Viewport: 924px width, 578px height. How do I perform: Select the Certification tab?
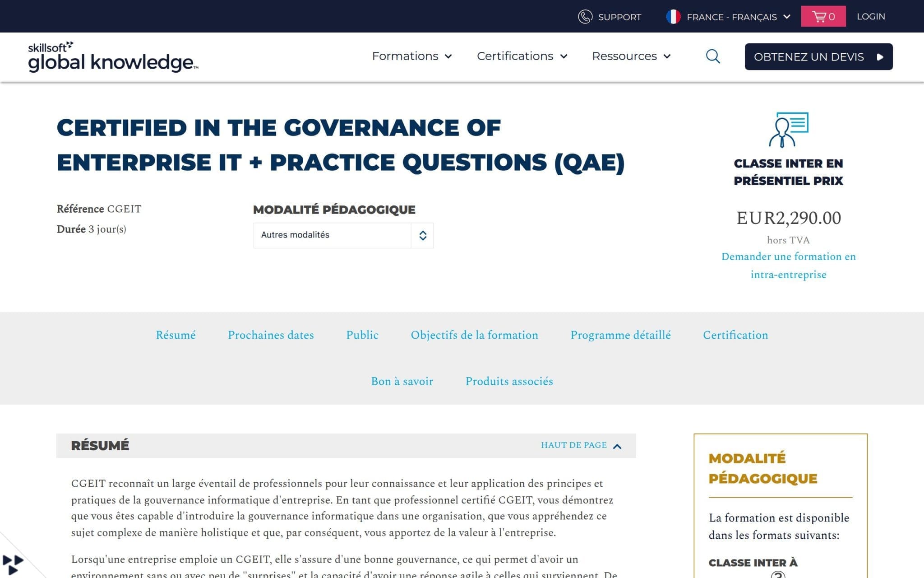pos(735,335)
